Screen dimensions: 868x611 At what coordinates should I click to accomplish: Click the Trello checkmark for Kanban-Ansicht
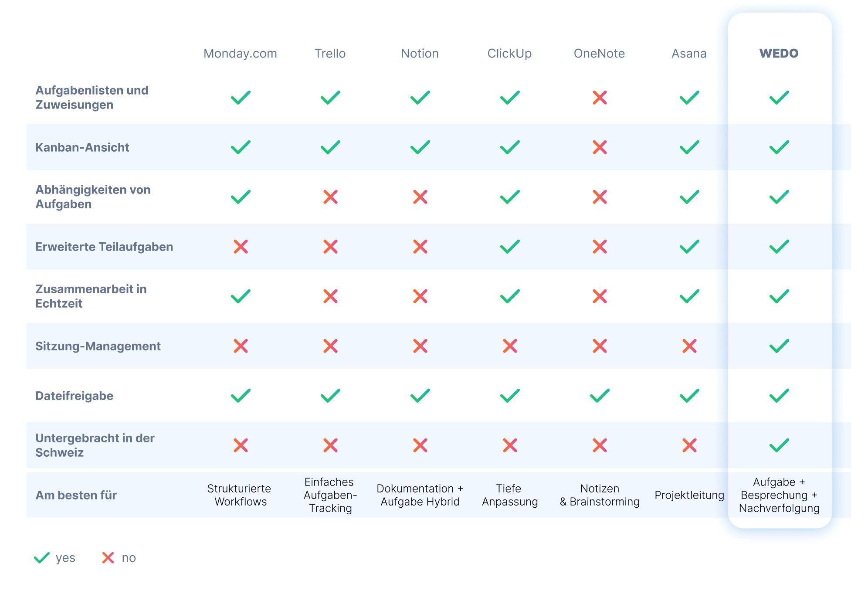point(330,147)
